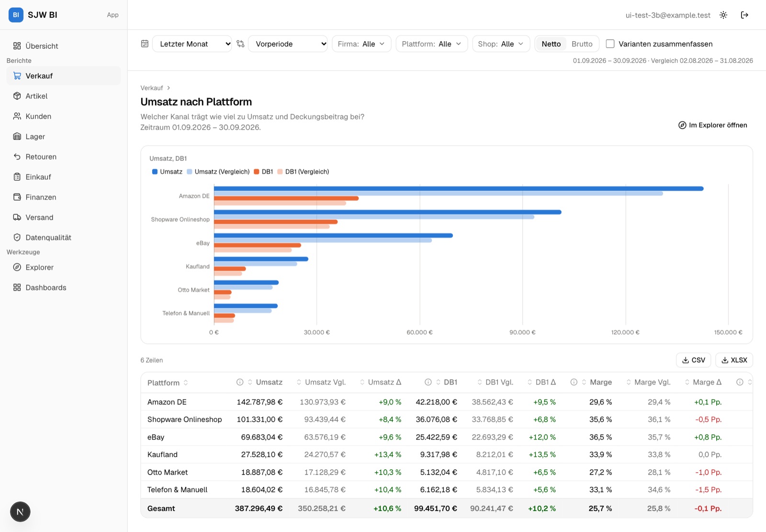Click the SJW BI logo icon
This screenshot has width=766, height=532.
(x=16, y=15)
